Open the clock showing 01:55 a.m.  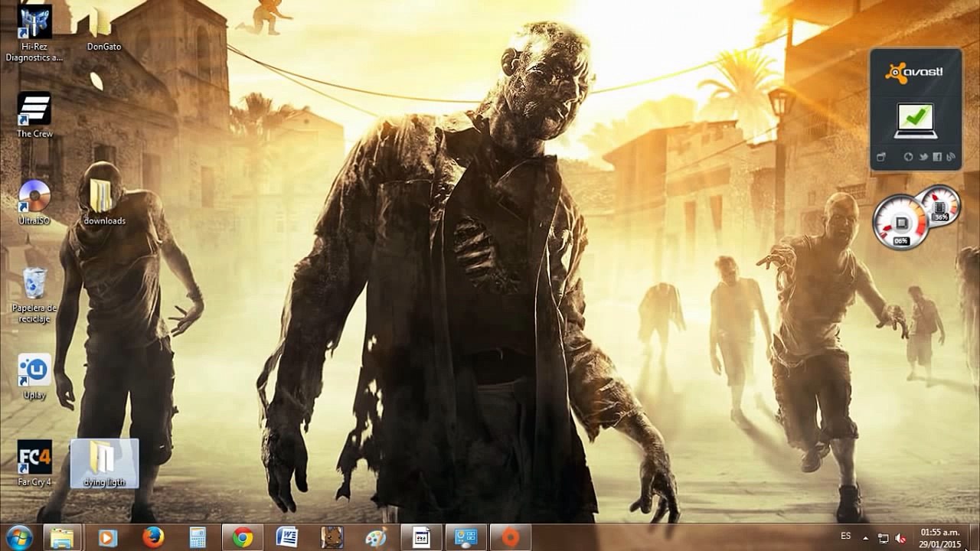click(940, 538)
